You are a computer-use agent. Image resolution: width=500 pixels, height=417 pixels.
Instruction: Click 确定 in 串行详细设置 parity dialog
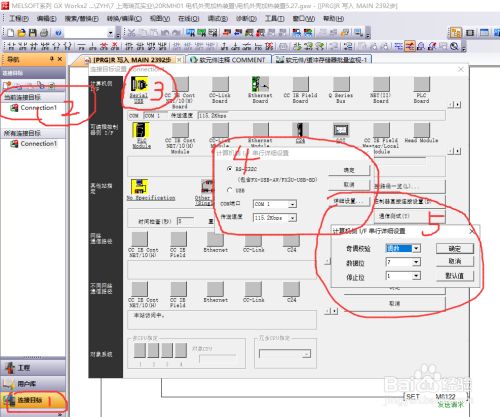click(455, 248)
